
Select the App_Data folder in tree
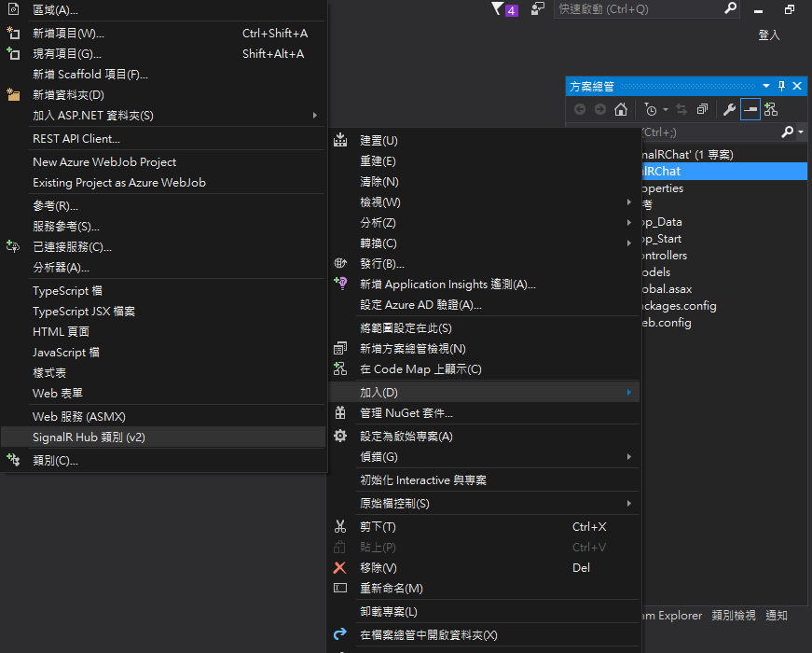point(662,222)
